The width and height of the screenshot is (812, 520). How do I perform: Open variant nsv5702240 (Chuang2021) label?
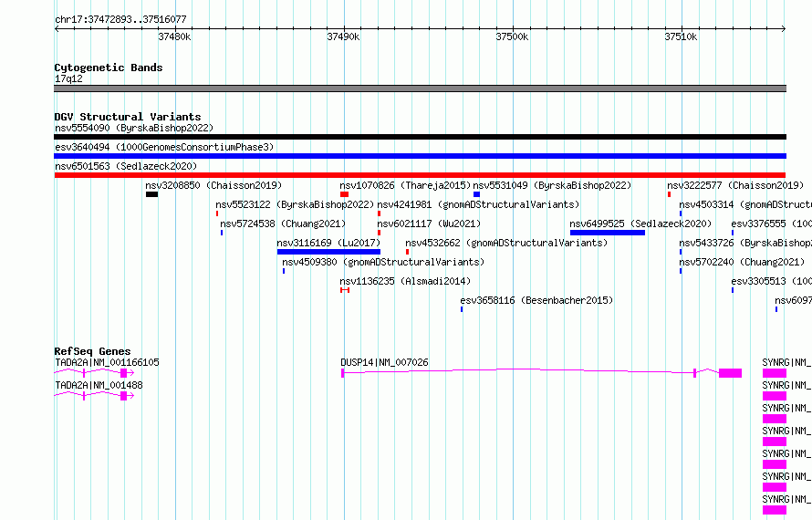click(742, 262)
